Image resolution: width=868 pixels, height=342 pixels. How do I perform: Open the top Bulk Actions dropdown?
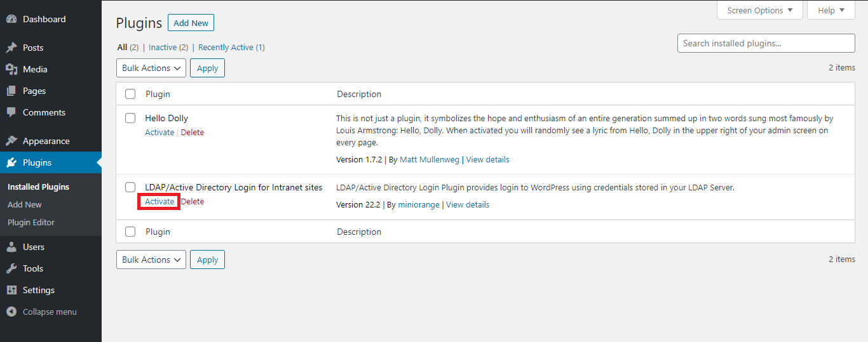click(x=151, y=68)
